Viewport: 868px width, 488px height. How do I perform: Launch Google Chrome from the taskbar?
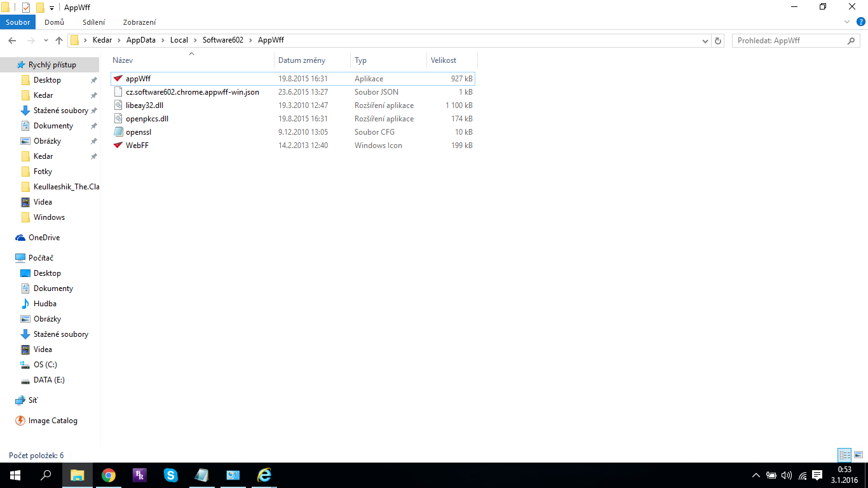coord(109,475)
